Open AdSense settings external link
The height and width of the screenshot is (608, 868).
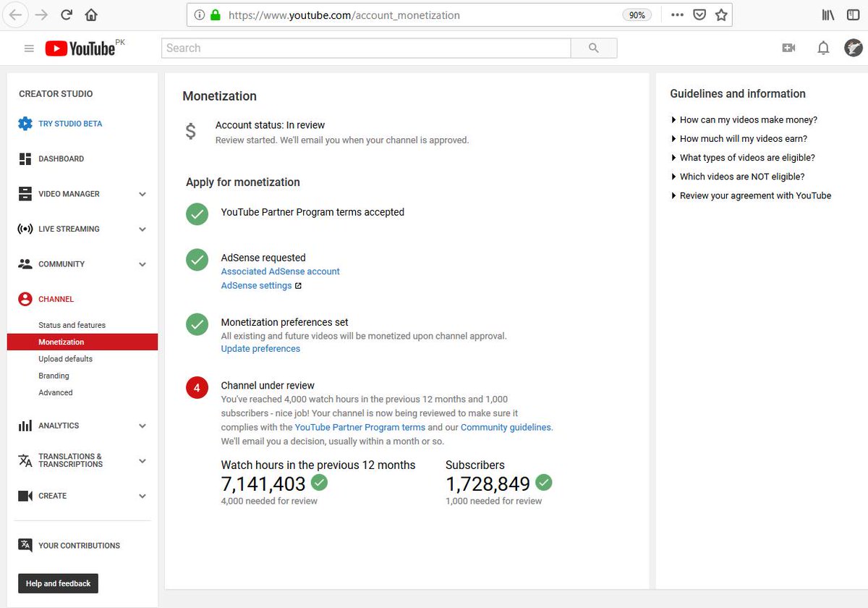click(x=261, y=286)
